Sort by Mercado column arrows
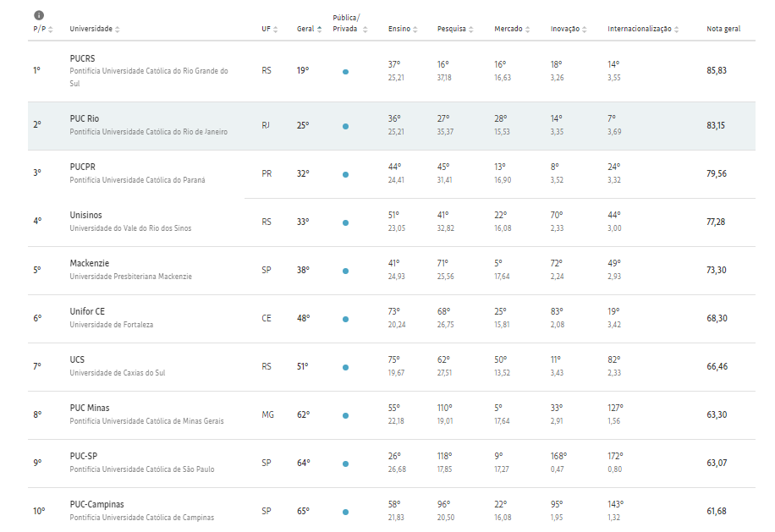775x532 pixels. click(527, 30)
